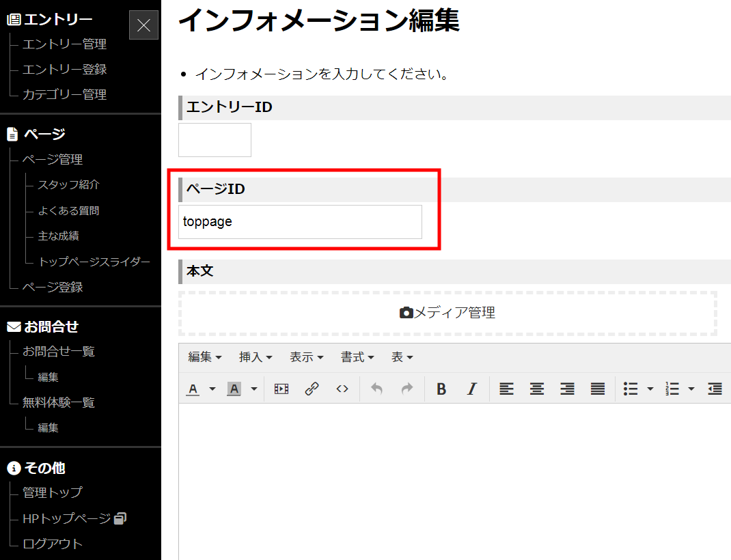731x560 pixels.
Task: Open the 編集 menu in the editor
Action: 205,357
